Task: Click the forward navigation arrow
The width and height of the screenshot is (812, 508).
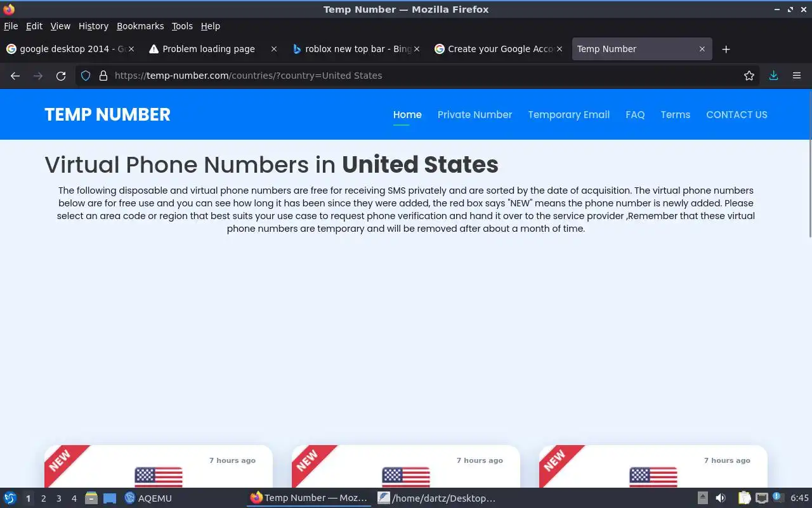Action: pyautogui.click(x=38, y=76)
